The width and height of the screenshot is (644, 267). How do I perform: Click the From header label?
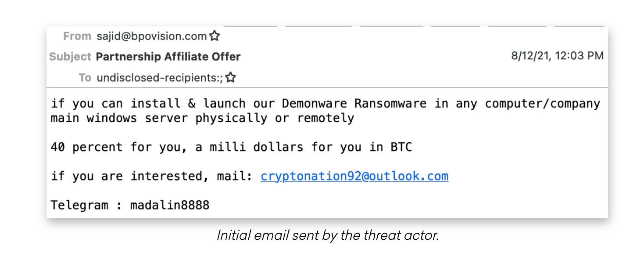coord(77,36)
